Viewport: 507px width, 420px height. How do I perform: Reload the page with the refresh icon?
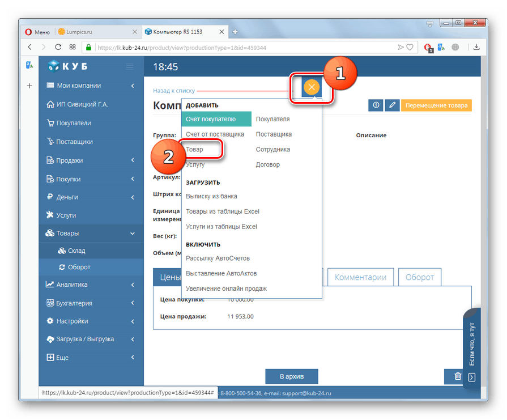[x=58, y=47]
